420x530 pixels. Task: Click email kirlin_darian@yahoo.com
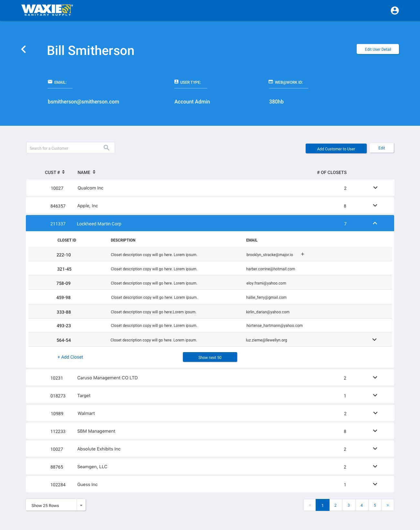click(x=268, y=312)
